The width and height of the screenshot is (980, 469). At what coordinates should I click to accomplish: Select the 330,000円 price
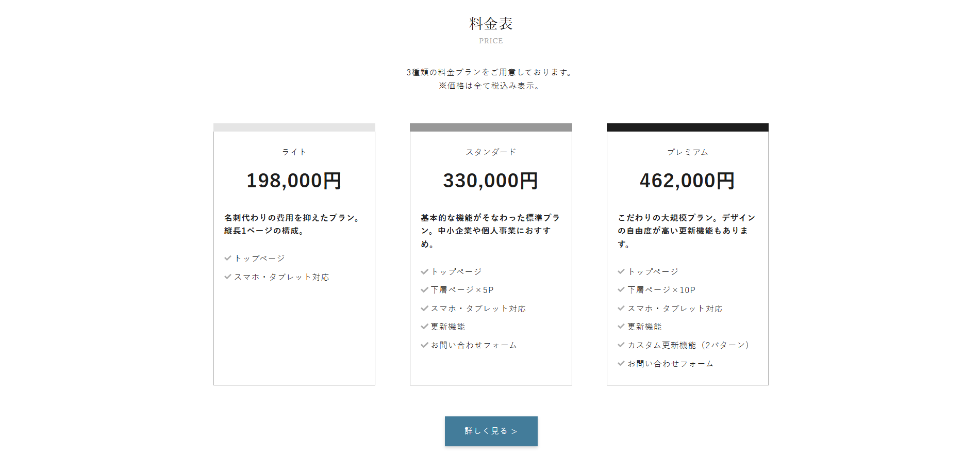tap(491, 181)
